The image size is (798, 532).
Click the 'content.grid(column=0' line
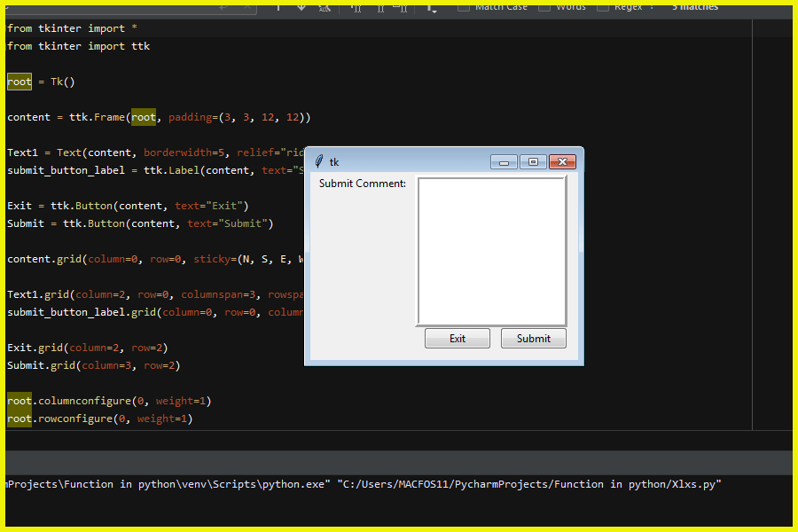point(155,259)
